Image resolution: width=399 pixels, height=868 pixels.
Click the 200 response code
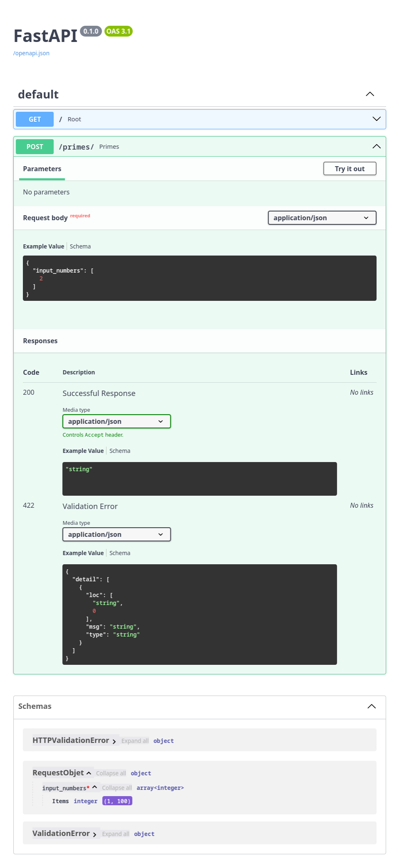point(29,392)
